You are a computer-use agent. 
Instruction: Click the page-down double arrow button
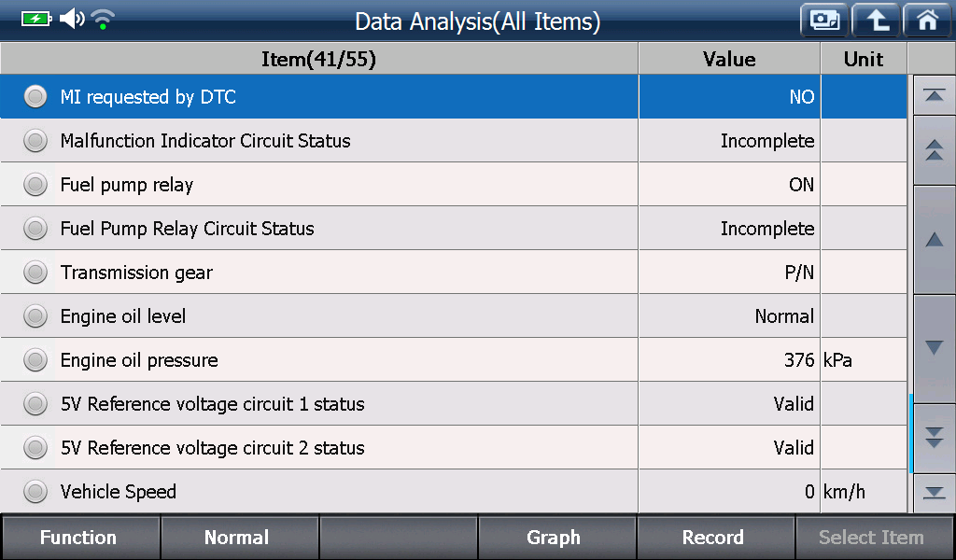(934, 438)
